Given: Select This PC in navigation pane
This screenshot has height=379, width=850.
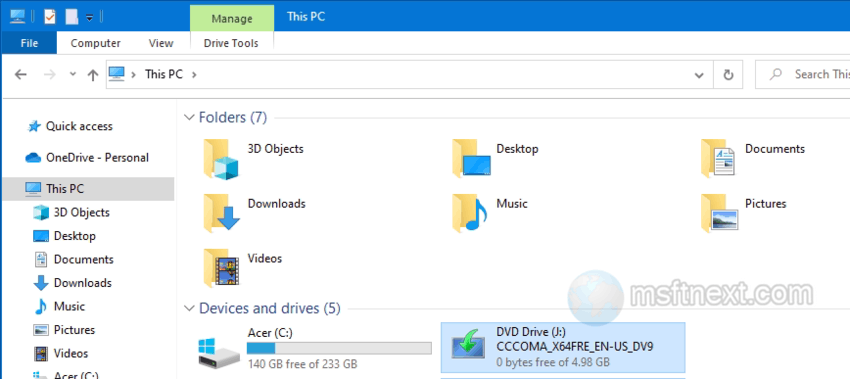Looking at the screenshot, I should coord(88,189).
